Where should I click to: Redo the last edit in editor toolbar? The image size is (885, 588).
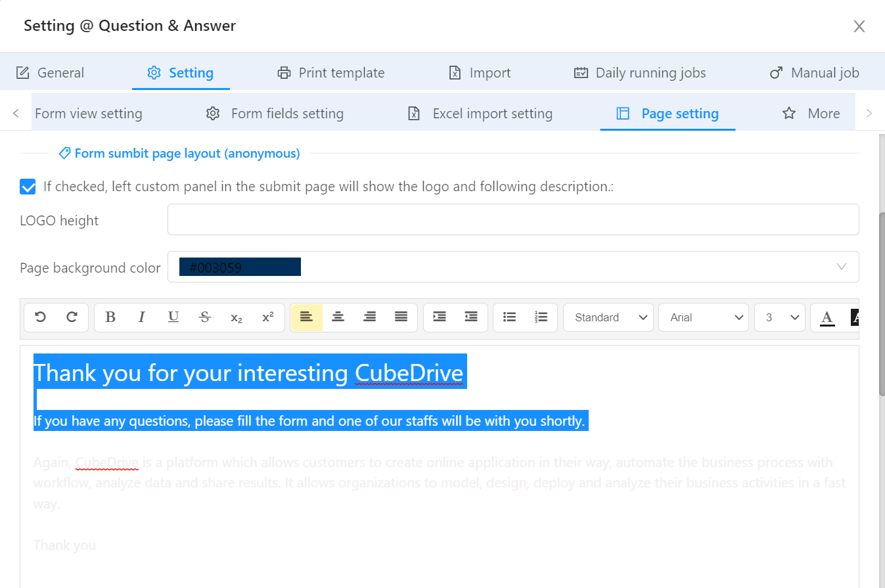click(x=73, y=317)
